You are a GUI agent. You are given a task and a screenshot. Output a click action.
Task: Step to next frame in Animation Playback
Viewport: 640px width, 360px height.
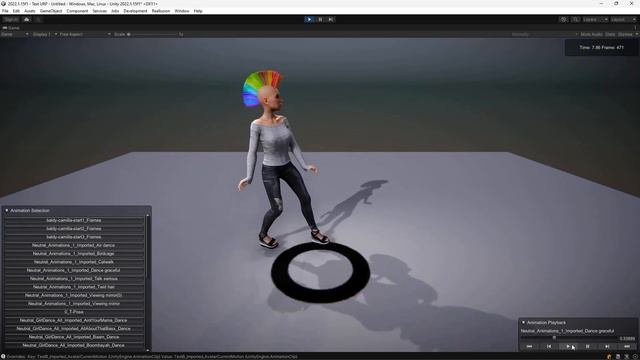pyautogui.click(x=607, y=347)
